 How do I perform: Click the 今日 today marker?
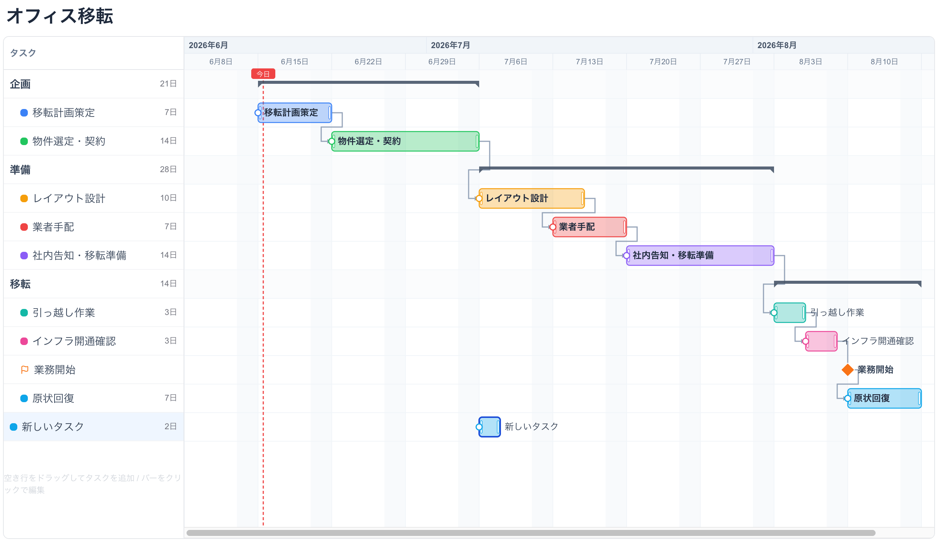pos(263,74)
